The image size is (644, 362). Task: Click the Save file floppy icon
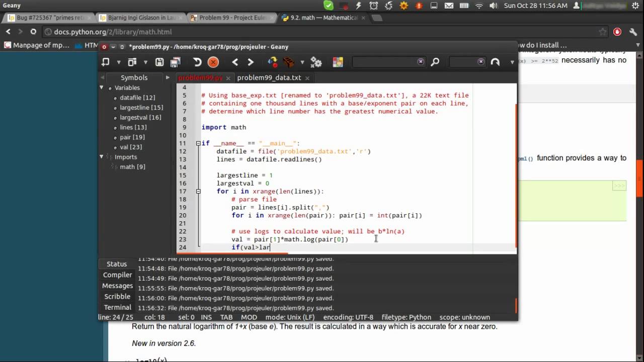tap(159, 62)
